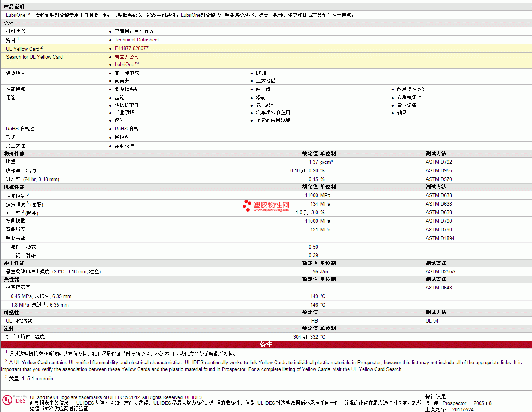Image resolution: width=532 pixels, height=412 pixels.
Task: Select the 伸长率 (断裂) row label
Action: [x=22, y=212]
